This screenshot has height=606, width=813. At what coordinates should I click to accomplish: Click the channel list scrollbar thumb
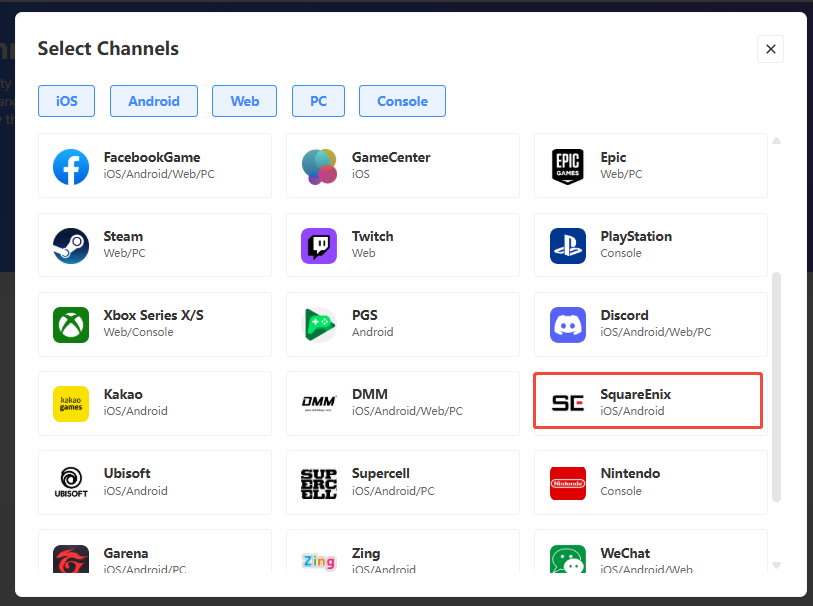click(776, 387)
